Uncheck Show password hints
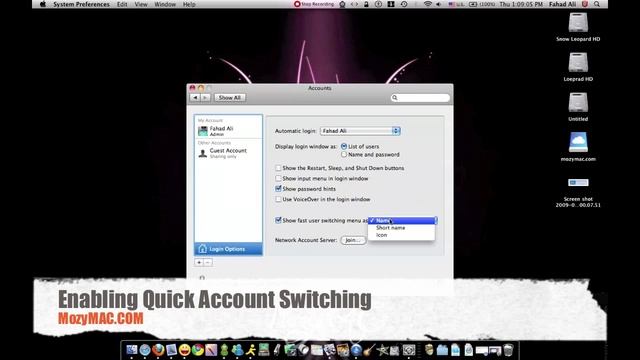The width and height of the screenshot is (640, 360). click(x=278, y=189)
